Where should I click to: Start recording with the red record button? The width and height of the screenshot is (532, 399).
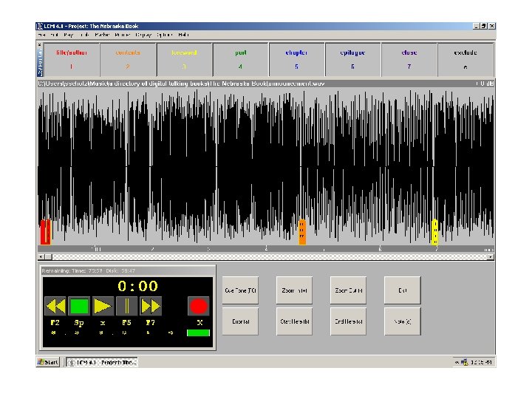[x=199, y=306]
